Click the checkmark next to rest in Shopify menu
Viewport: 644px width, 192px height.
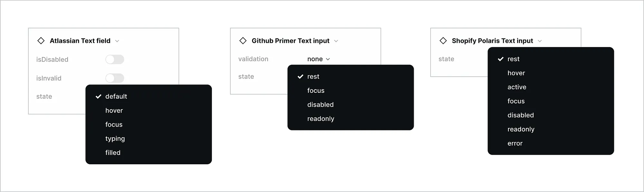tap(500, 59)
